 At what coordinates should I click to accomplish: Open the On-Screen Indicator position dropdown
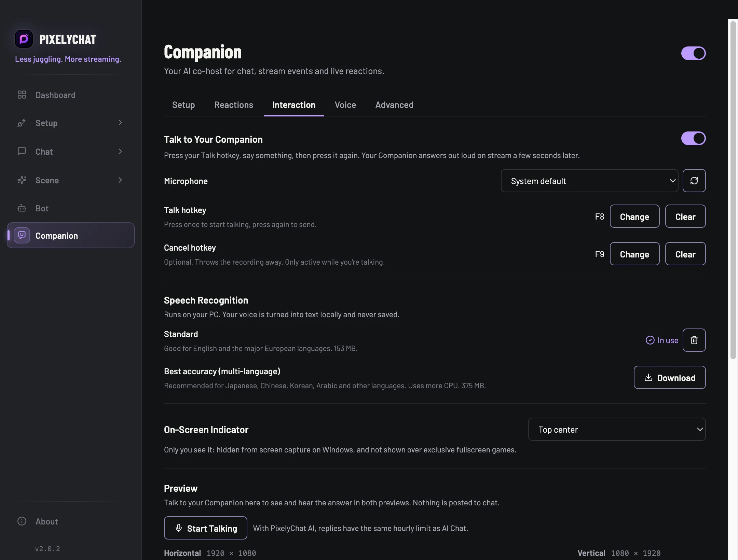coord(617,429)
